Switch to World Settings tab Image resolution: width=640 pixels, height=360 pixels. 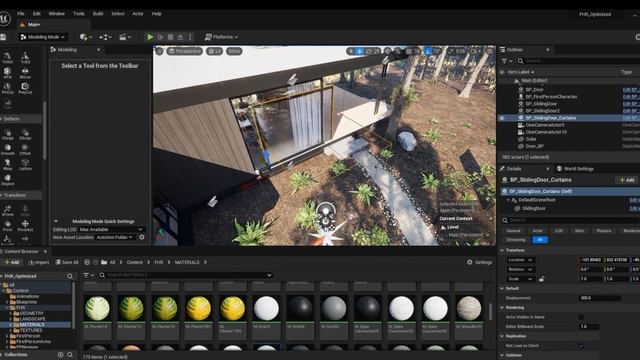click(x=575, y=169)
